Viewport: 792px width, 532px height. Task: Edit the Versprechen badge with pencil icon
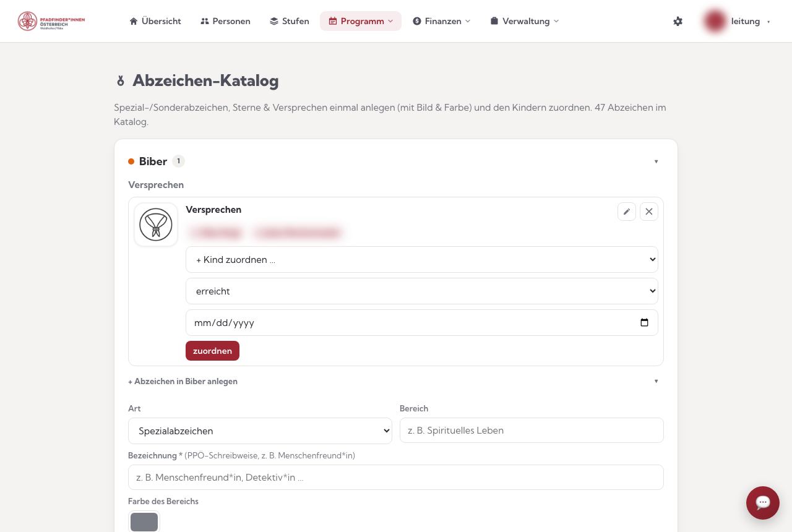(x=627, y=212)
